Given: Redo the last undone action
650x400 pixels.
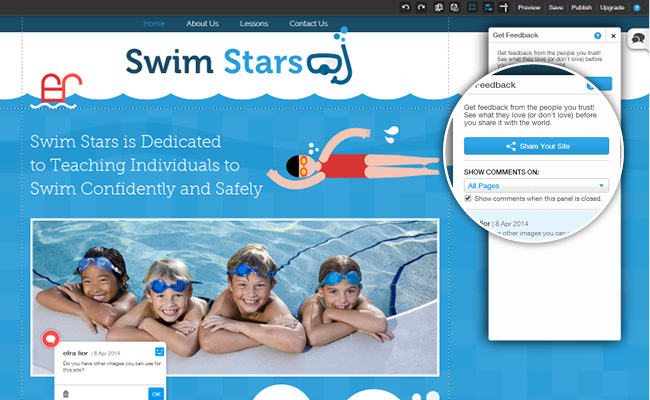Looking at the screenshot, I should point(421,7).
